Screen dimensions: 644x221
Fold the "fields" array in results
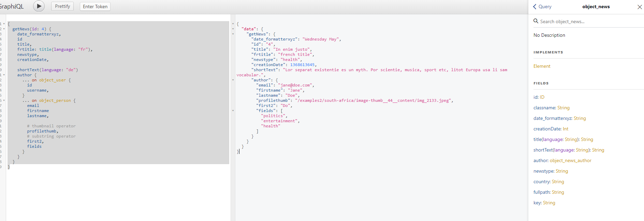(x=233, y=111)
